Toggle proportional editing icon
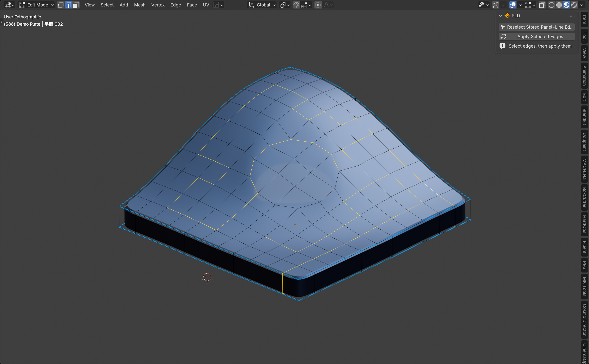This screenshot has height=364, width=589. coord(318,5)
